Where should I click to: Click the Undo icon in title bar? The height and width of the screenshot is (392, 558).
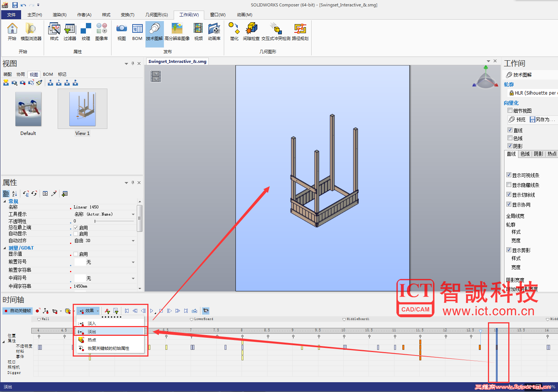[x=23, y=5]
